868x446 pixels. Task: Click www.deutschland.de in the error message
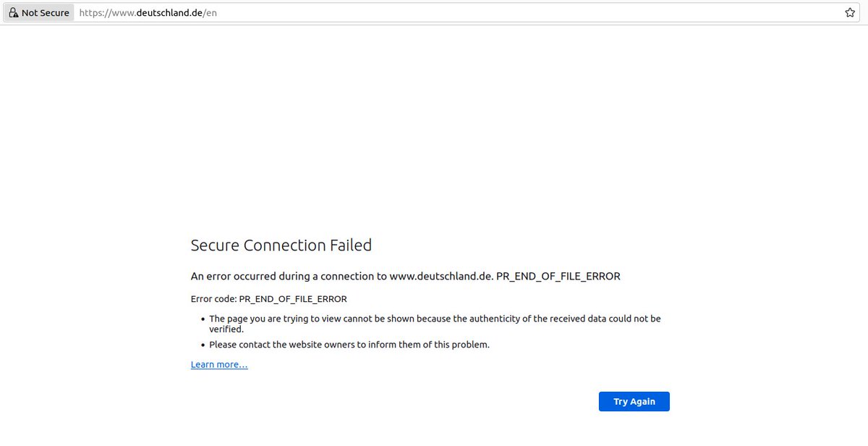[x=441, y=277]
